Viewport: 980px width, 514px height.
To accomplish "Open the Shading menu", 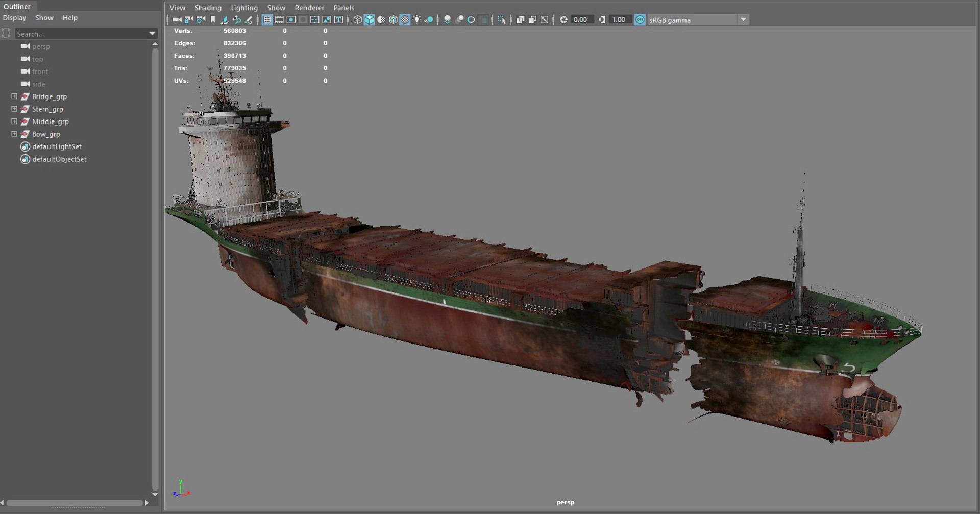I will coord(208,8).
